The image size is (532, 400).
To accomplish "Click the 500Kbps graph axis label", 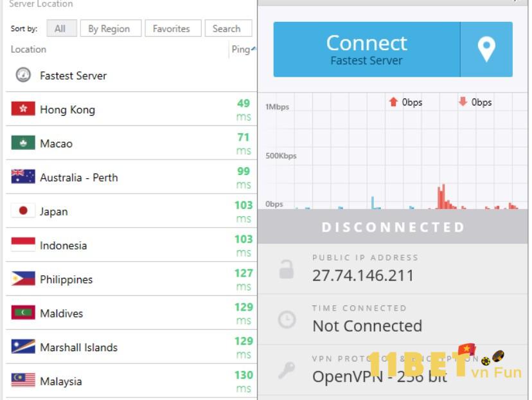I will click(x=281, y=156).
